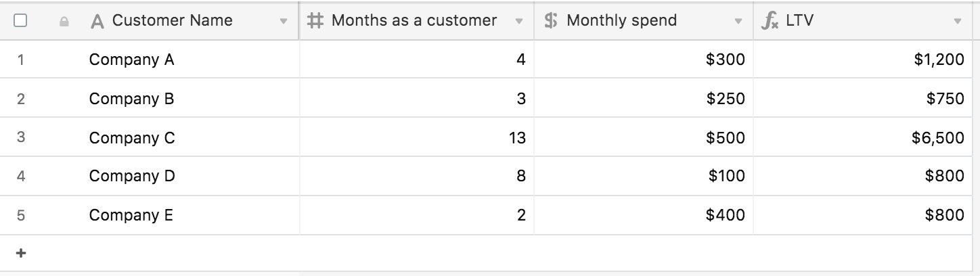Click the text field type icon beside Customer Name
This screenshot has width=980, height=276.
(x=97, y=22)
